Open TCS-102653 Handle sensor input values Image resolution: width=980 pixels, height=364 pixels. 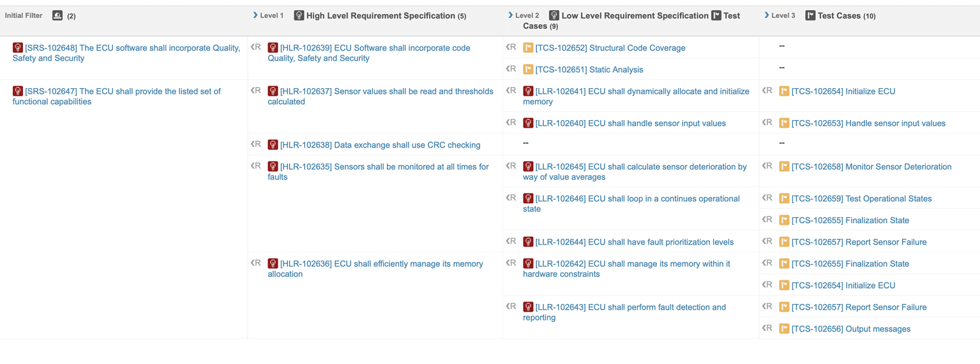[868, 123]
